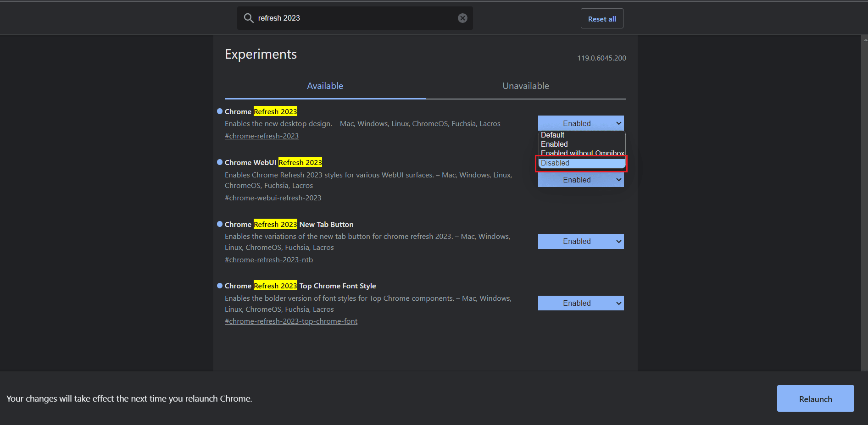Click the Experiments heading
This screenshot has height=425, width=868.
coord(261,55)
